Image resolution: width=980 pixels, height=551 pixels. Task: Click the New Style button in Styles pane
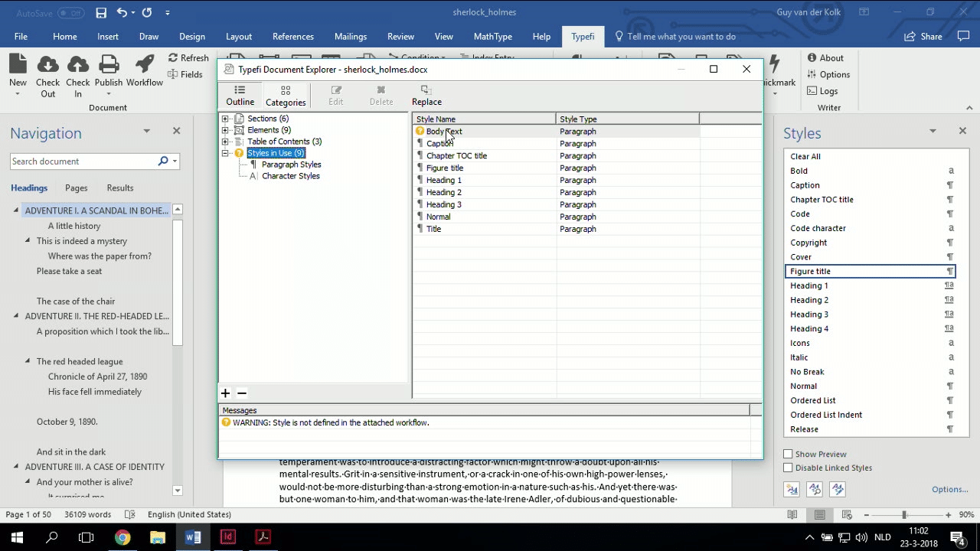coord(792,489)
